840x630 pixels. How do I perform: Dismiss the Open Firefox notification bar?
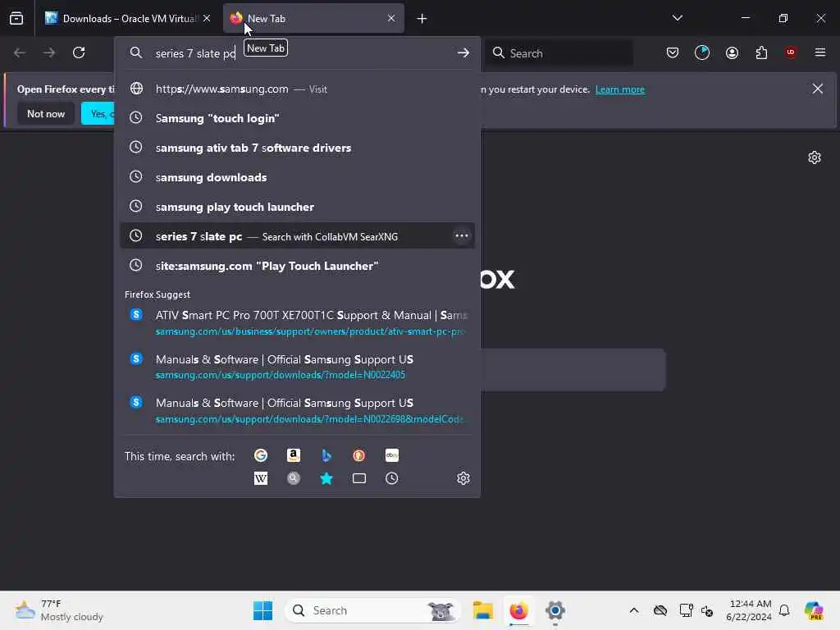click(x=818, y=89)
